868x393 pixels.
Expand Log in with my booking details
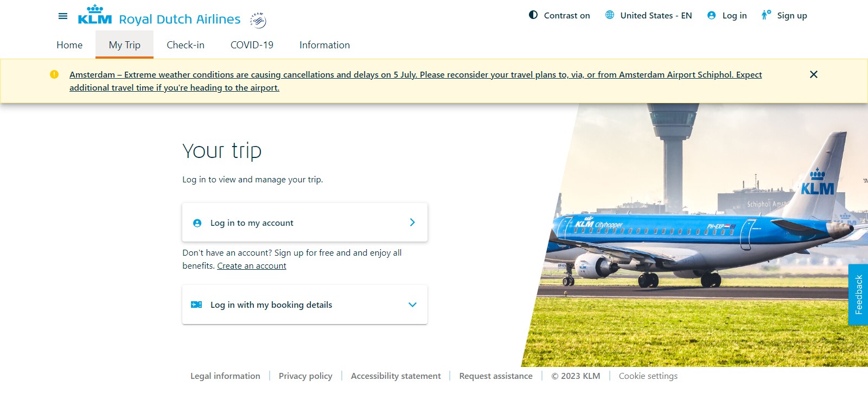click(x=305, y=305)
